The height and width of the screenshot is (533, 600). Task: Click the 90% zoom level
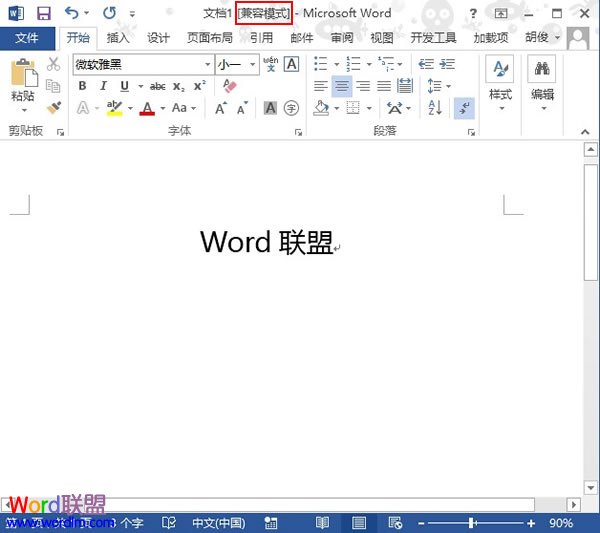point(561,523)
